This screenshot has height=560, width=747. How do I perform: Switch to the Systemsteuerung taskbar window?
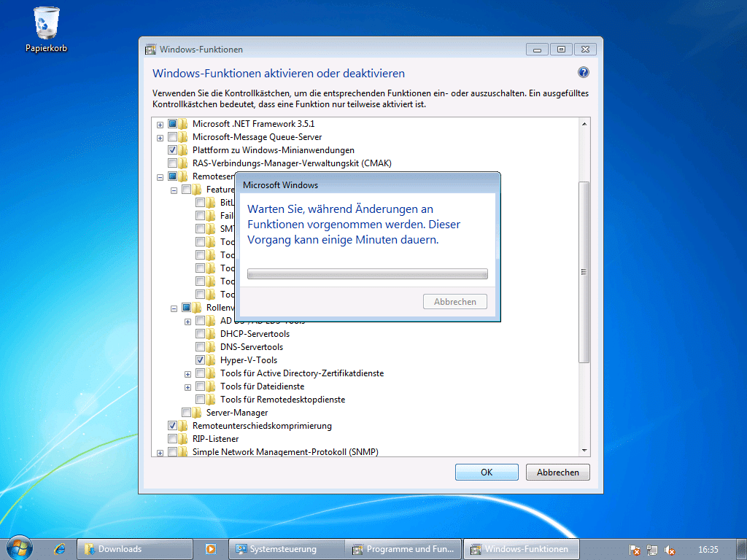pos(287,549)
